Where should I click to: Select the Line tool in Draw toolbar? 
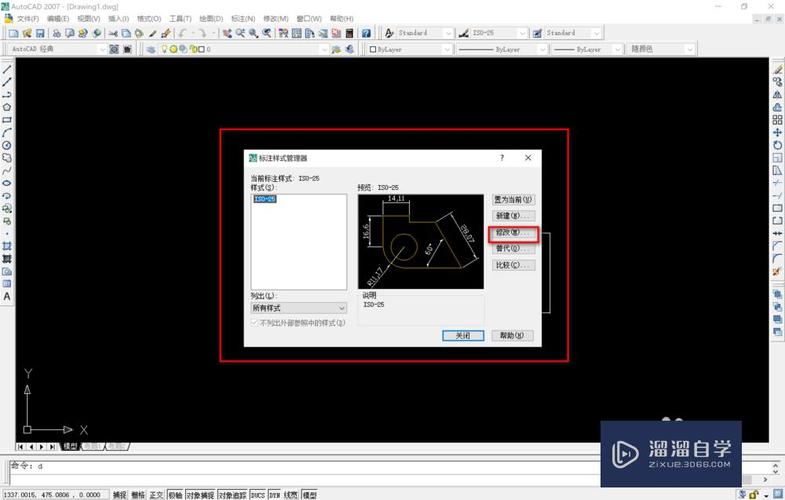click(7, 70)
